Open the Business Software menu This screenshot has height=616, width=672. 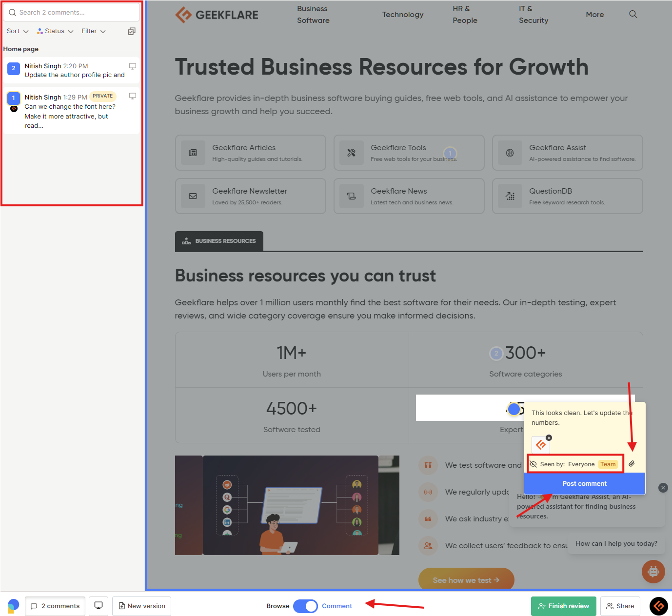pos(313,15)
